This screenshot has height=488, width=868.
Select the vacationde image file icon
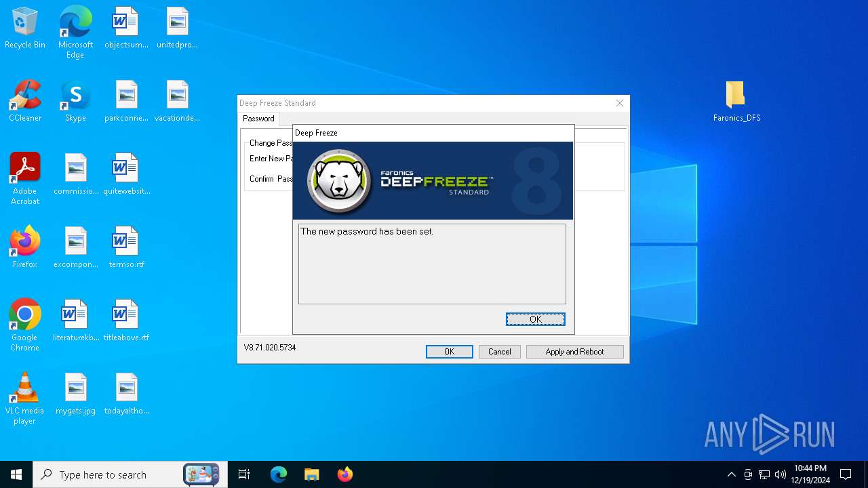(x=177, y=102)
